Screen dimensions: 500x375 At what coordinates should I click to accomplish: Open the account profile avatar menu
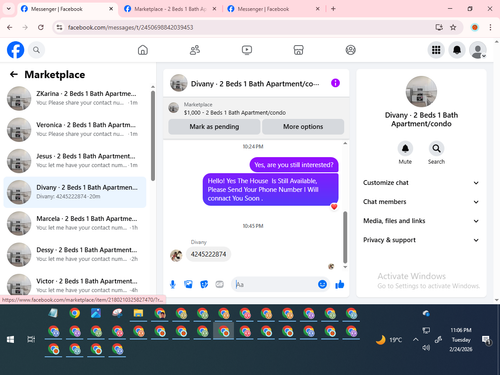click(x=478, y=50)
